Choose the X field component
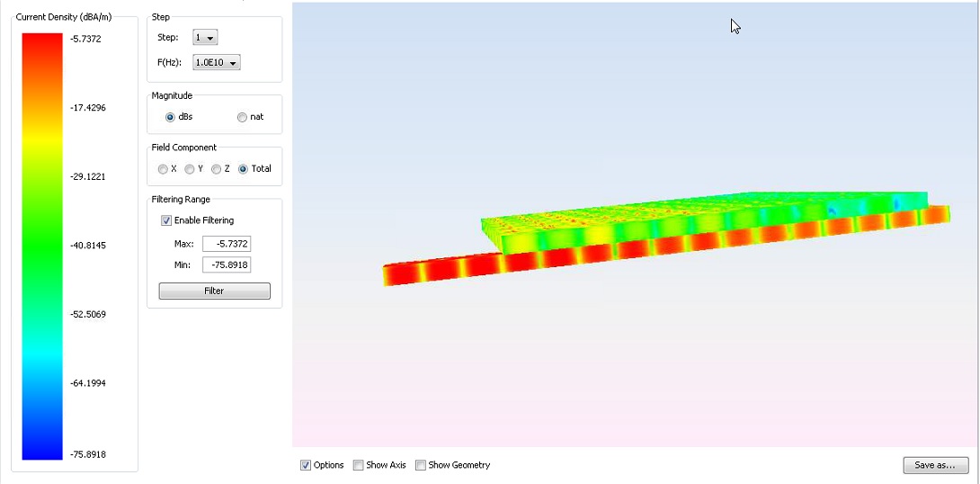The width and height of the screenshot is (980, 484). [163, 169]
